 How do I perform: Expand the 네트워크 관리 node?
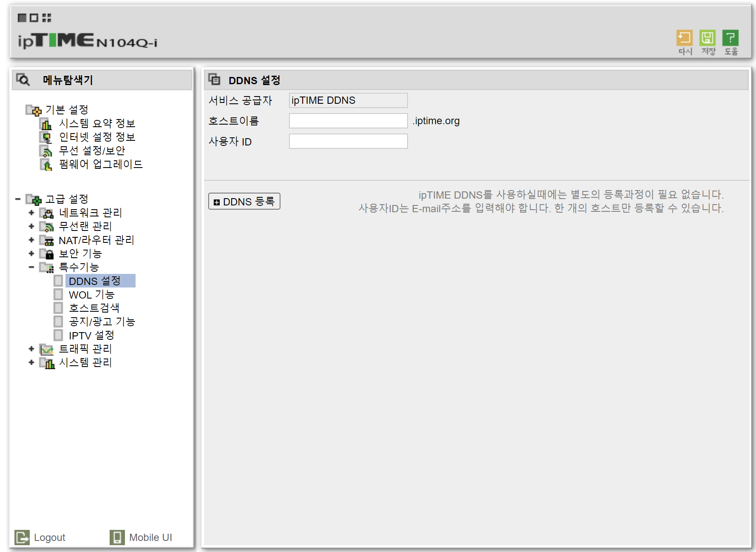click(31, 213)
